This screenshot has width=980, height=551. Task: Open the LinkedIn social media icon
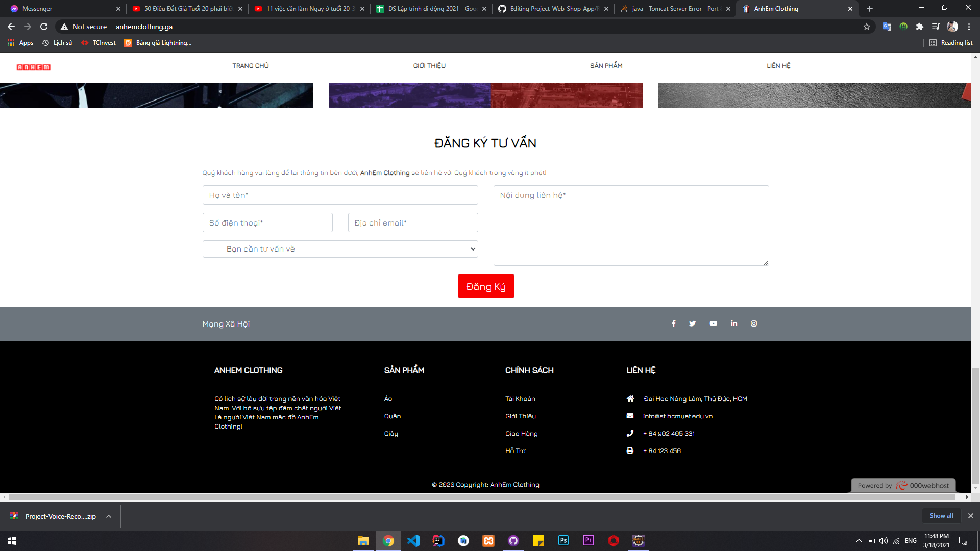[733, 323]
